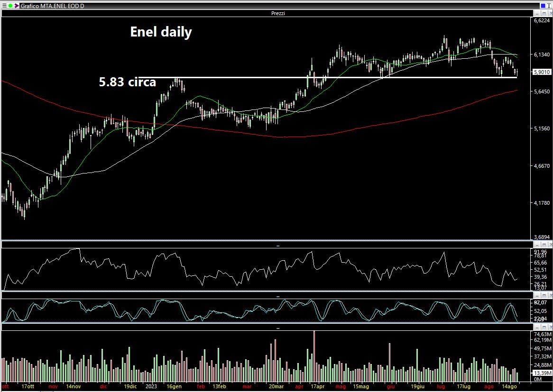Click the giu date axis label
The height and width of the screenshot is (392, 553).
[x=390, y=386]
